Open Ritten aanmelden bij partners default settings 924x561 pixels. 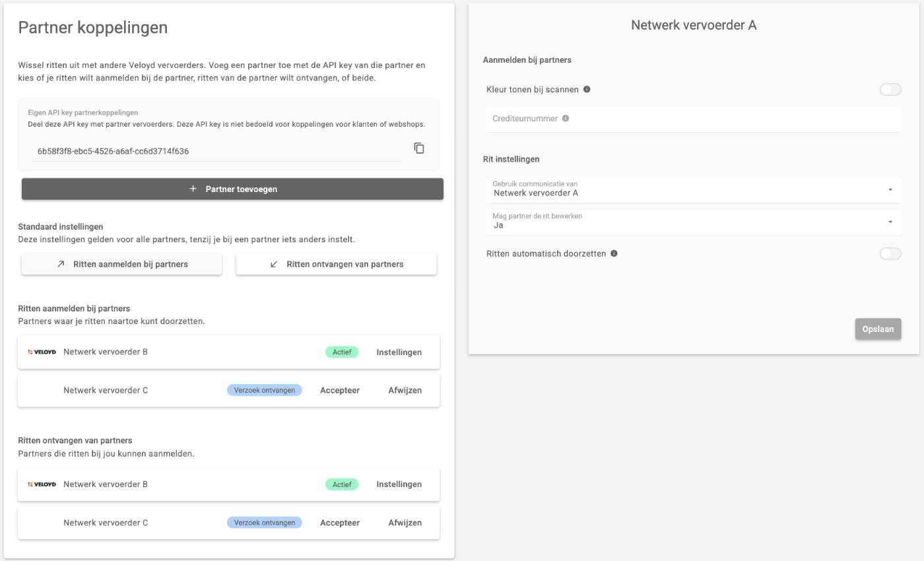coord(121,264)
